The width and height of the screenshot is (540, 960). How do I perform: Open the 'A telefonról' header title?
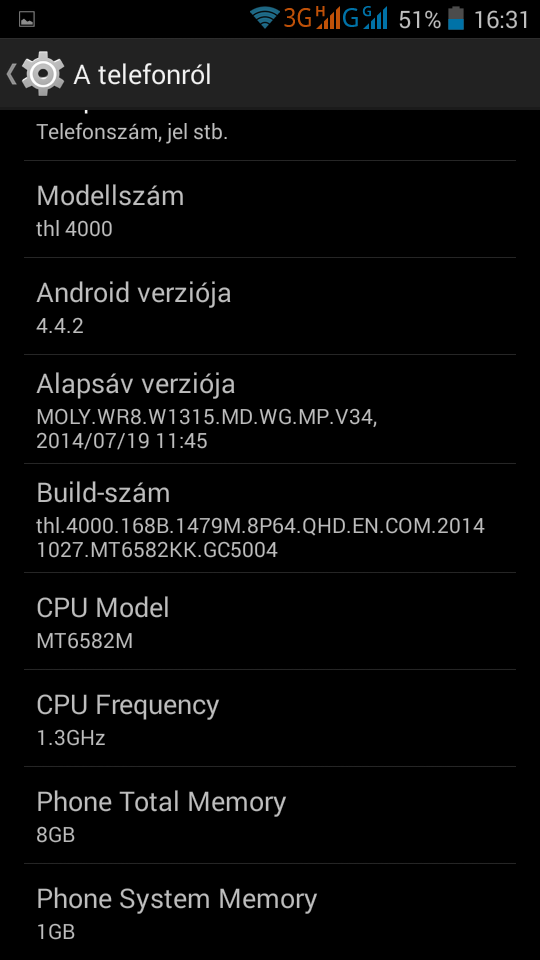tap(142, 75)
